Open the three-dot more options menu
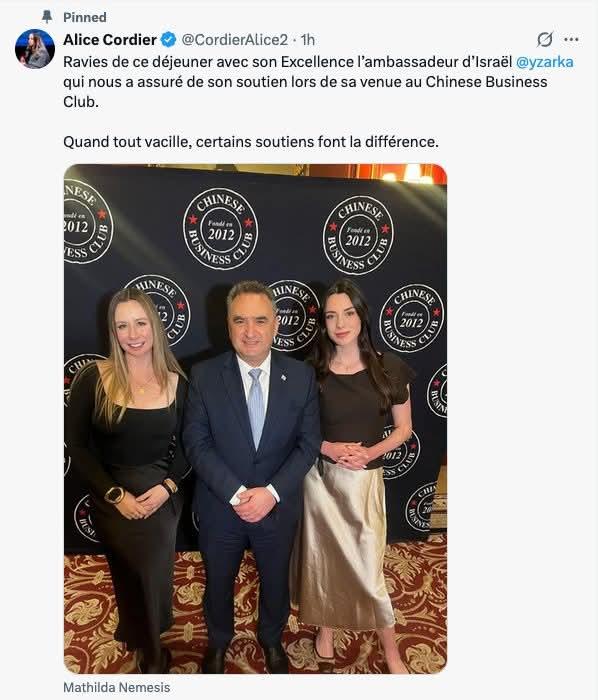This screenshot has height=700, width=598. tap(571, 40)
